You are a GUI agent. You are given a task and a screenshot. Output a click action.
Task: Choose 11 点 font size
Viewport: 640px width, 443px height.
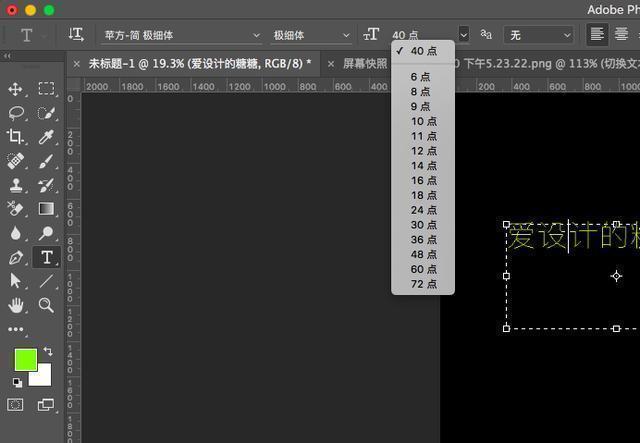point(423,136)
